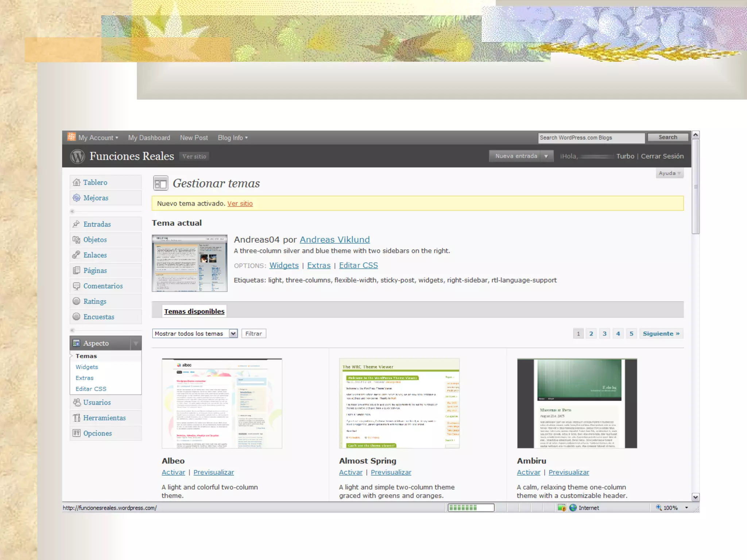Click the Opciones settings icon
The height and width of the screenshot is (560, 747).
click(x=76, y=433)
